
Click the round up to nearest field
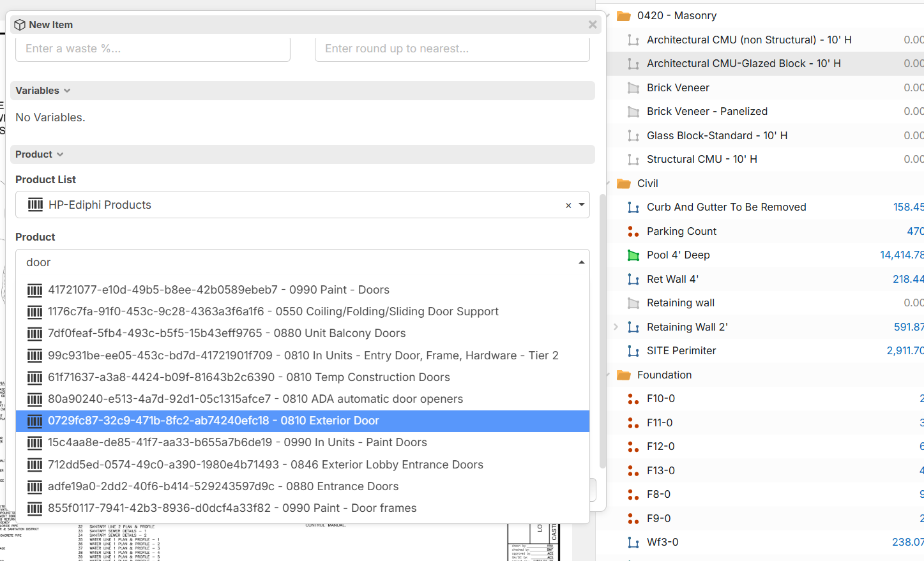[x=451, y=49]
